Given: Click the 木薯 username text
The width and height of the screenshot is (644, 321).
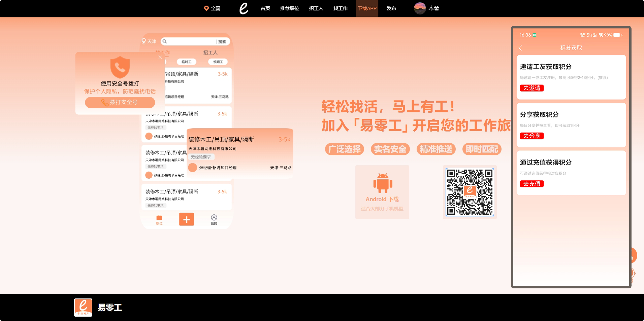Looking at the screenshot, I should [434, 8].
